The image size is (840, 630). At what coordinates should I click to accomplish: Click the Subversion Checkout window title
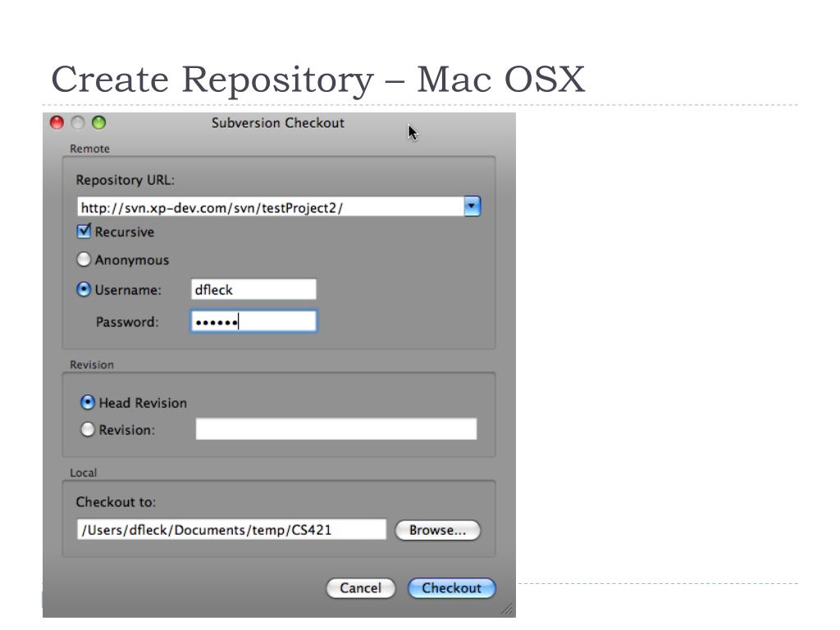tap(277, 123)
